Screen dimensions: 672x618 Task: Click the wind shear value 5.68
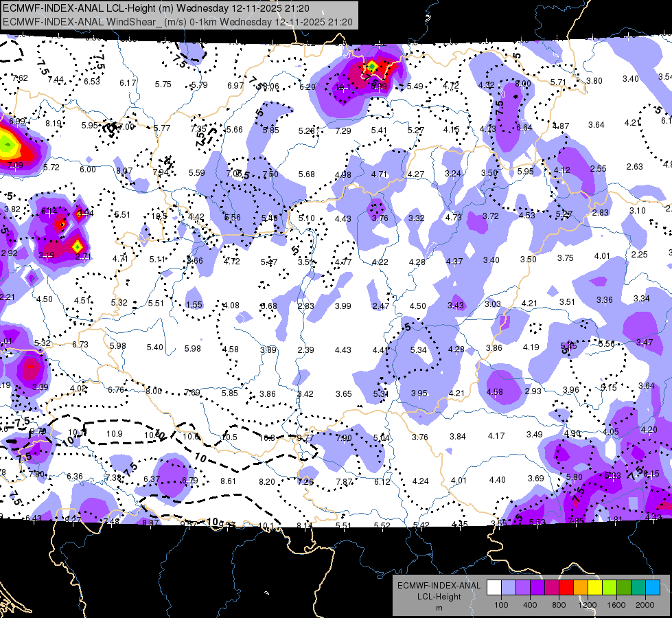coord(306,174)
